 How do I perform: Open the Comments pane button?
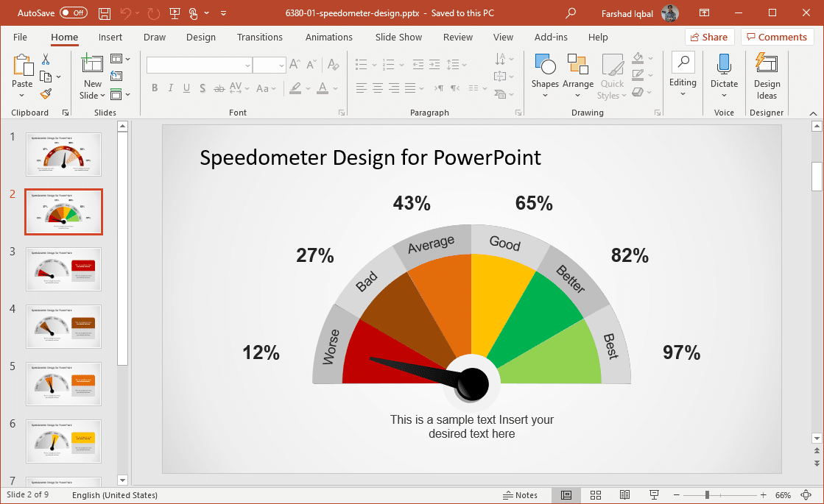pyautogui.click(x=777, y=37)
